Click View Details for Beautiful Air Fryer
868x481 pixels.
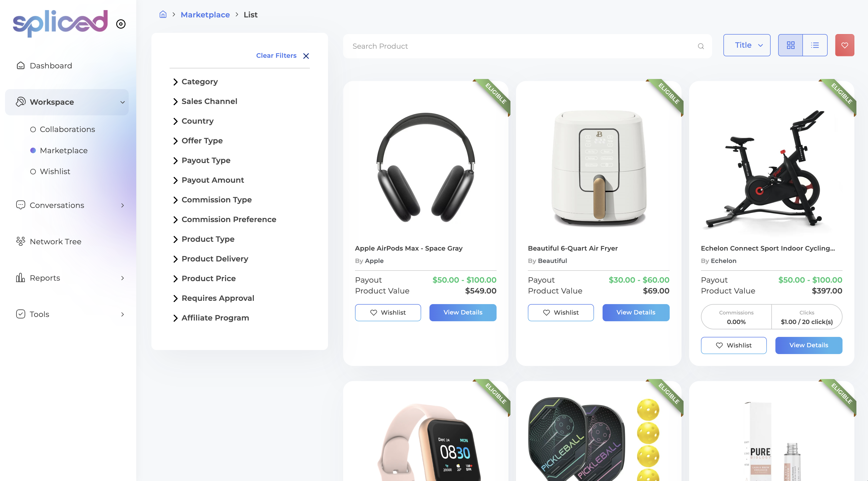click(x=635, y=312)
